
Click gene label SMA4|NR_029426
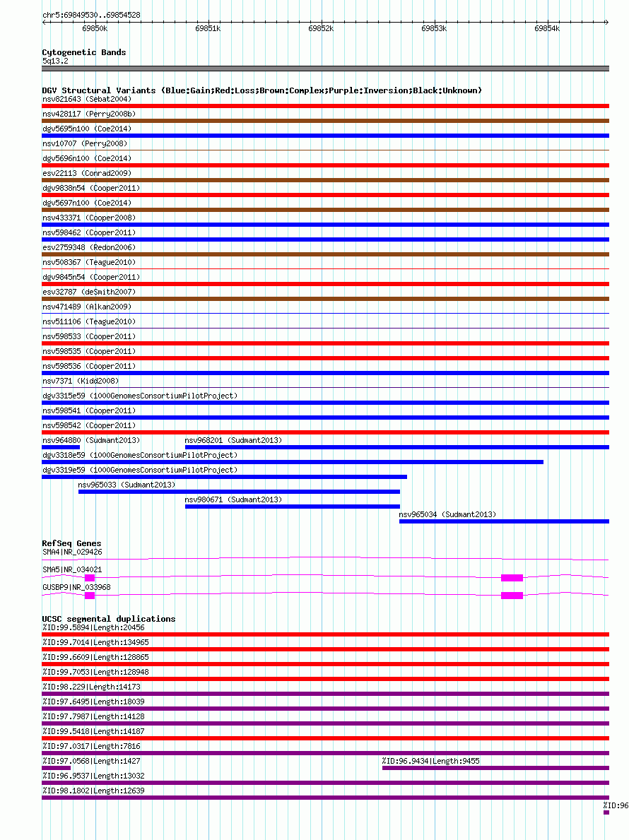click(72, 552)
